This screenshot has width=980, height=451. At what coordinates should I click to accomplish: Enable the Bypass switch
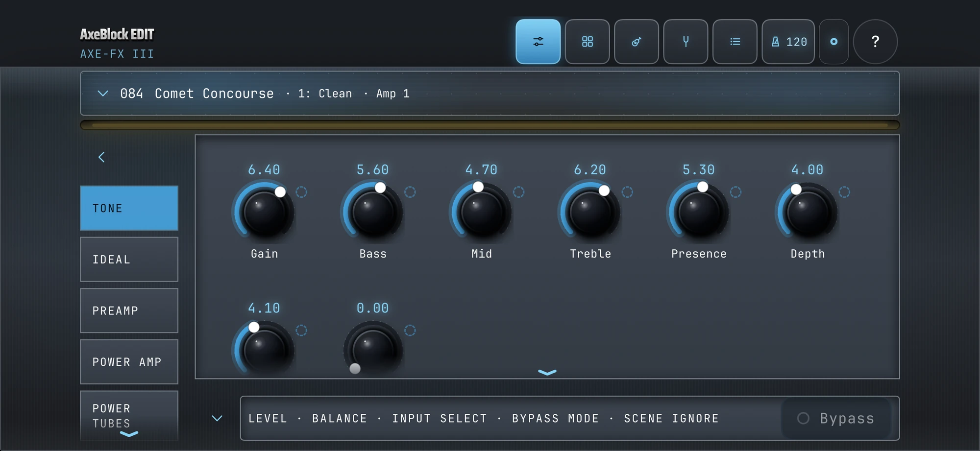pyautogui.click(x=836, y=418)
